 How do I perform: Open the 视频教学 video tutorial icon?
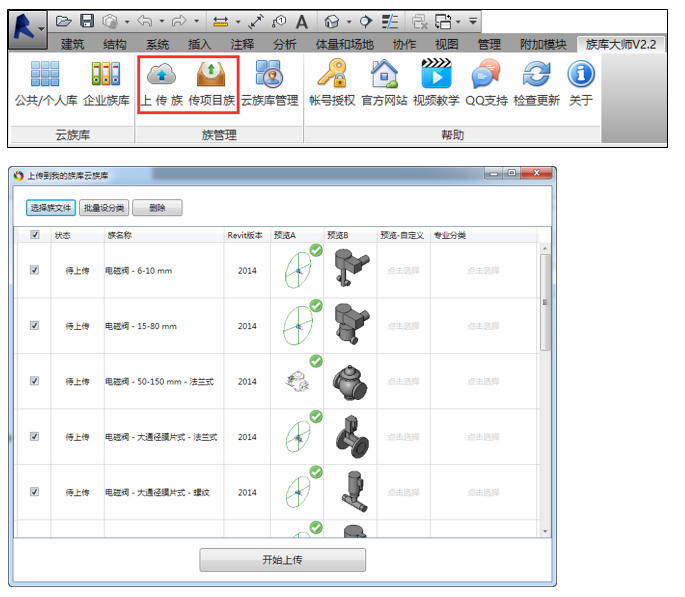click(435, 77)
